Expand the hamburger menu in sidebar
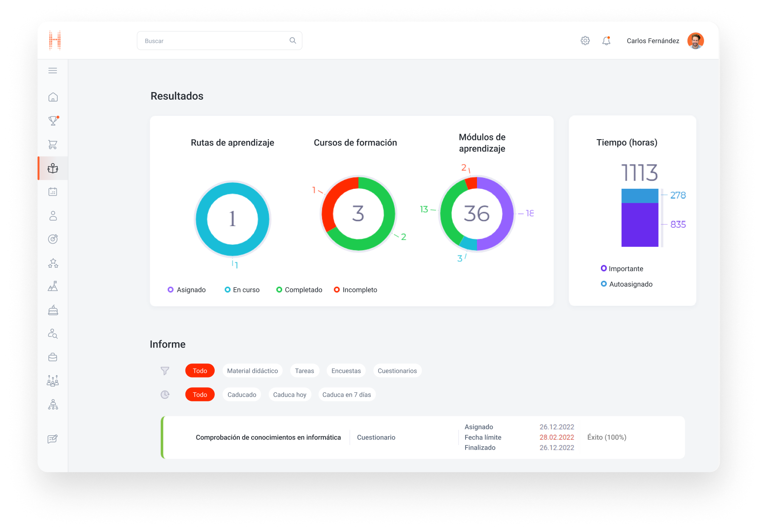 coord(53,70)
